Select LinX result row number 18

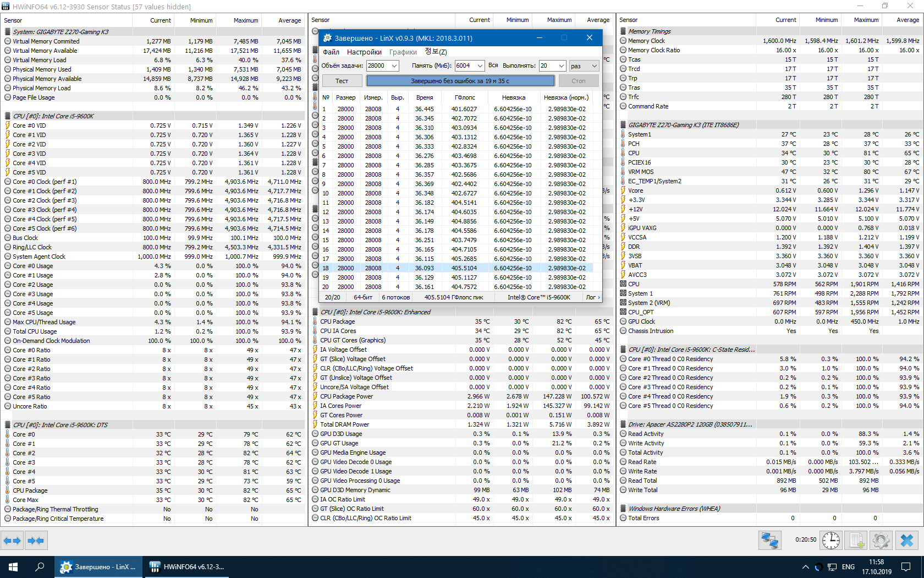tap(457, 268)
